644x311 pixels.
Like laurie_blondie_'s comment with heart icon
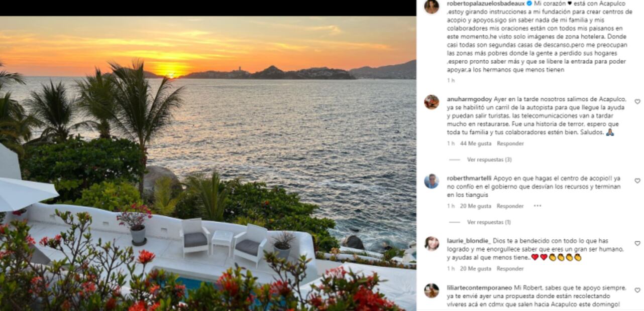pos(637,243)
